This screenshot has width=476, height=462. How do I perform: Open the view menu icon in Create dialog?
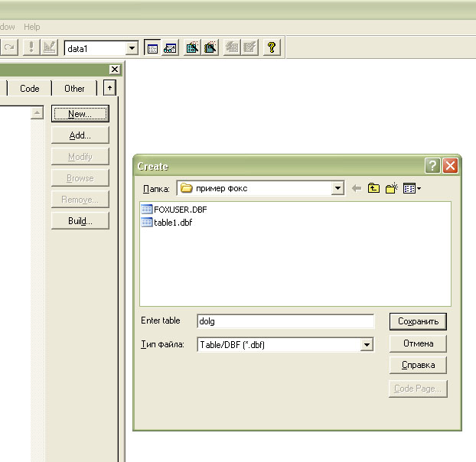click(x=412, y=188)
